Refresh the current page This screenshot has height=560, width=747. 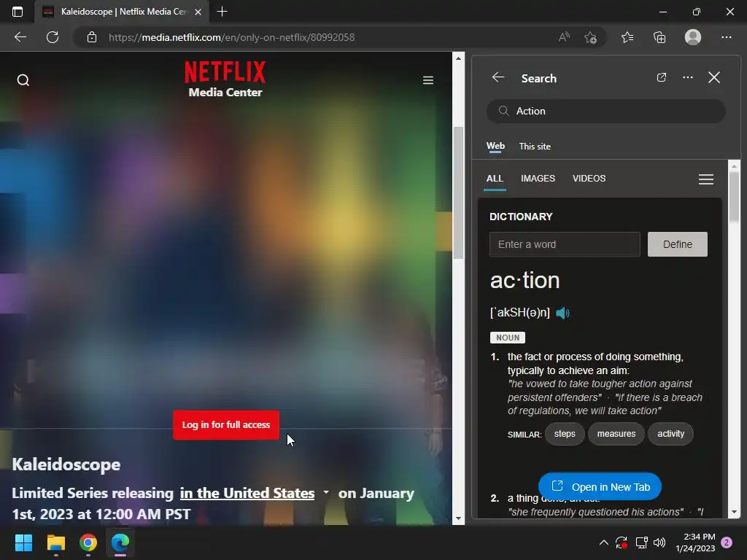pyautogui.click(x=53, y=37)
